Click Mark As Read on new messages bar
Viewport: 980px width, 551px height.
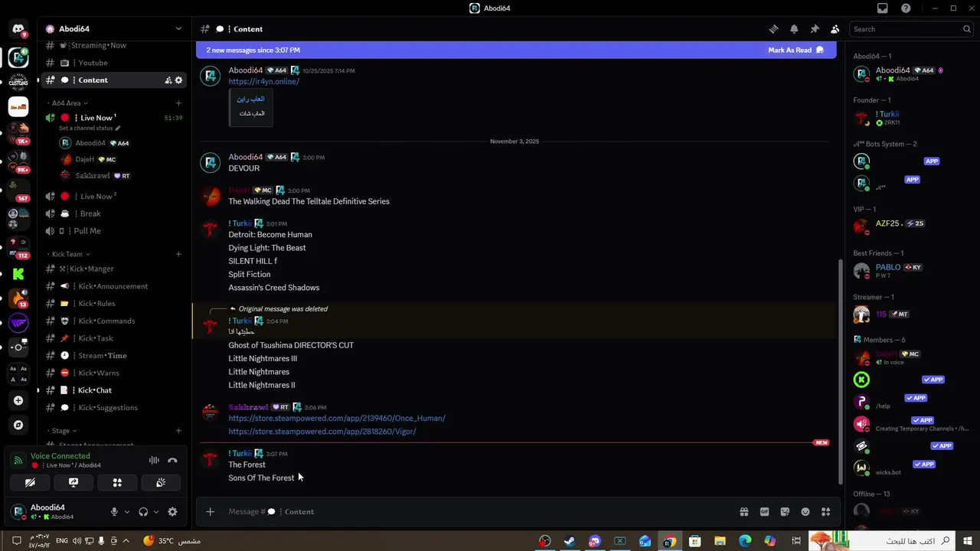tap(795, 51)
